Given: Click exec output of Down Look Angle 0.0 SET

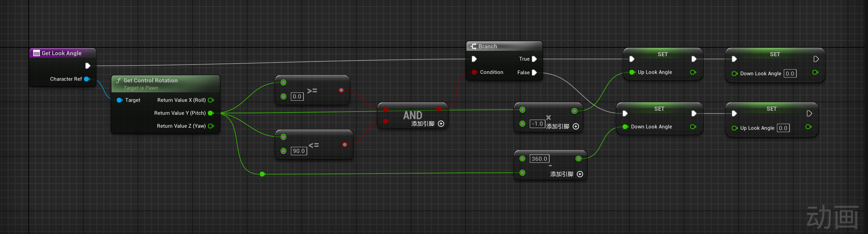Looking at the screenshot, I should pyautogui.click(x=816, y=59).
